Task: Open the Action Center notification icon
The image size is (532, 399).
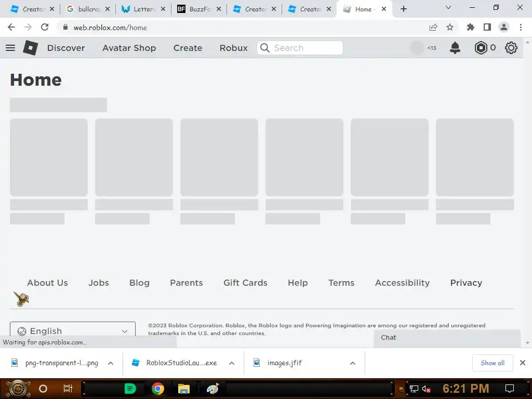Action: [510, 389]
